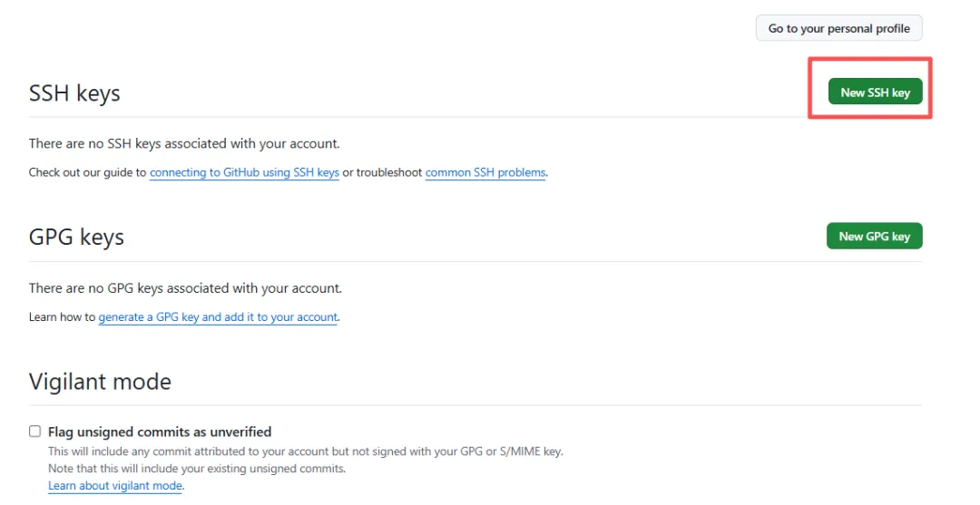
Task: Click the GPG keys section heading
Action: pyautogui.click(x=76, y=238)
